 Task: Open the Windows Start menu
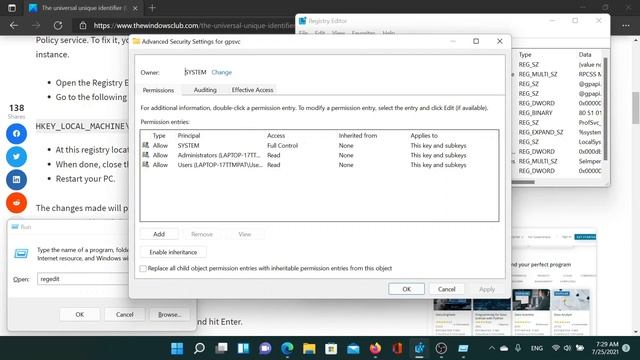point(177,348)
